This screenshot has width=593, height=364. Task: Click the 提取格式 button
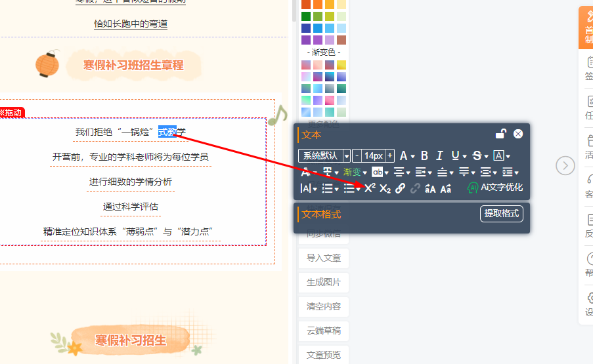pyautogui.click(x=501, y=214)
